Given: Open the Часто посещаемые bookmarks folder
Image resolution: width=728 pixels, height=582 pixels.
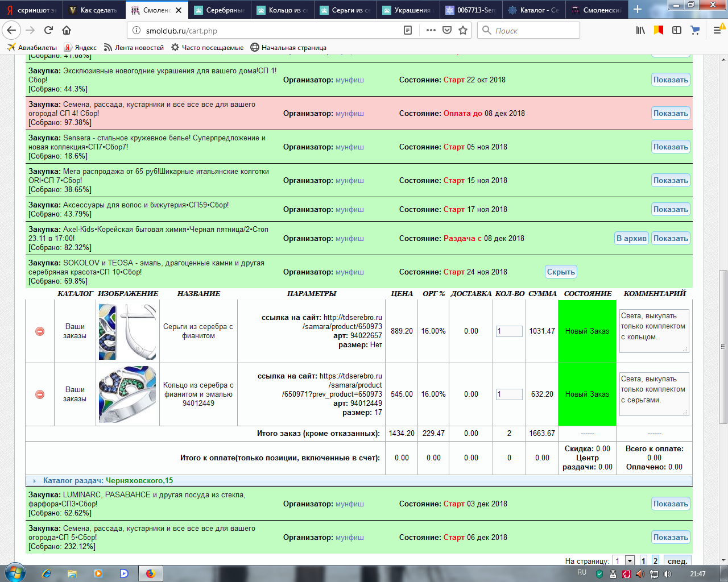Looking at the screenshot, I should coord(207,48).
